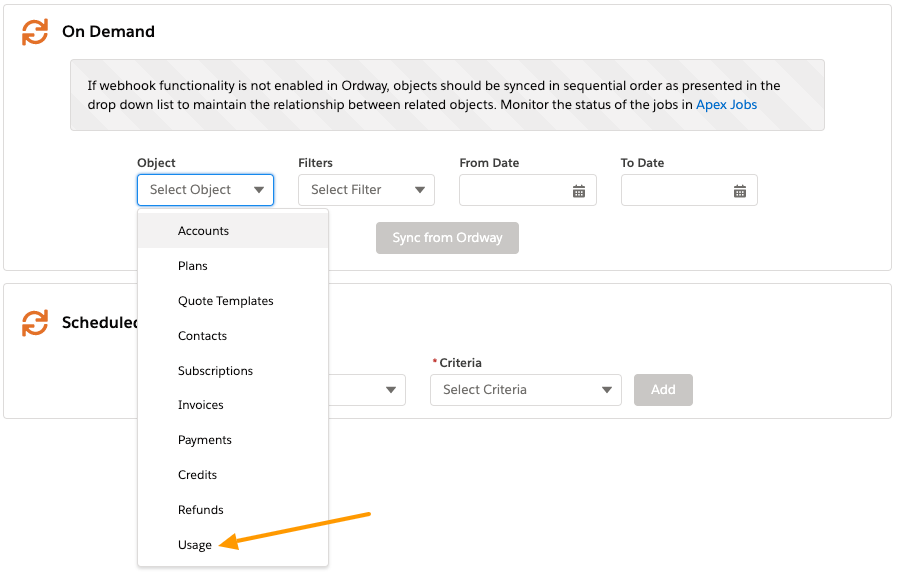Open the Apex Jobs link
This screenshot has width=898, height=587.
726,105
